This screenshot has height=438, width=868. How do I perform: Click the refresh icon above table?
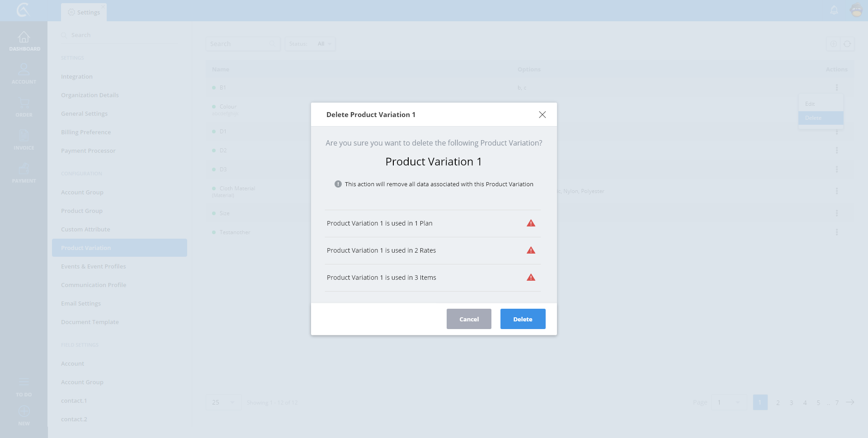coord(847,44)
